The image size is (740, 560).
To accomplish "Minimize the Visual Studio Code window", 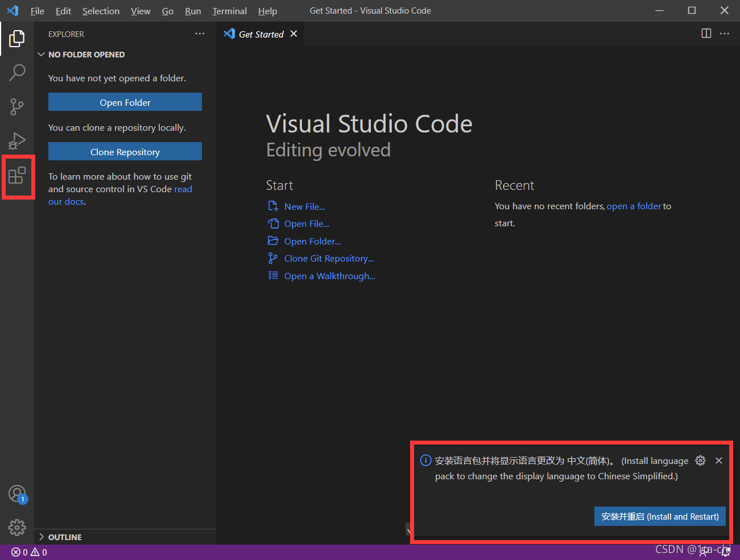I will [659, 10].
